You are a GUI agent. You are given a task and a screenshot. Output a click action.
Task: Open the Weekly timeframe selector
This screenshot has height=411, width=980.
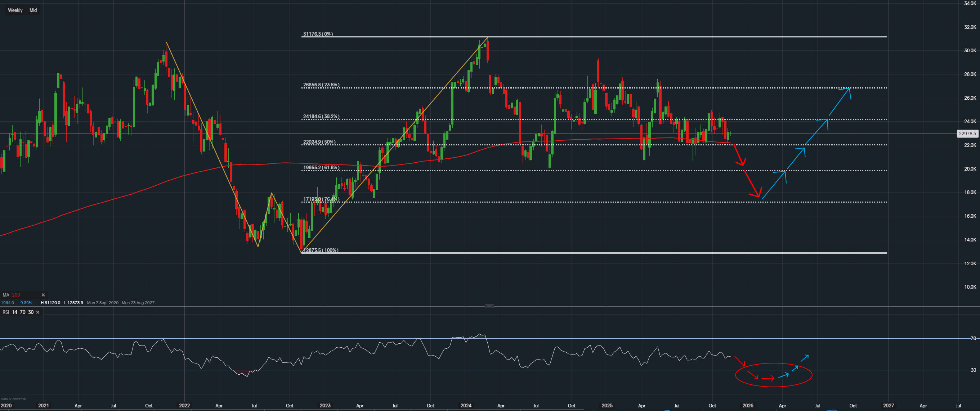[x=15, y=10]
